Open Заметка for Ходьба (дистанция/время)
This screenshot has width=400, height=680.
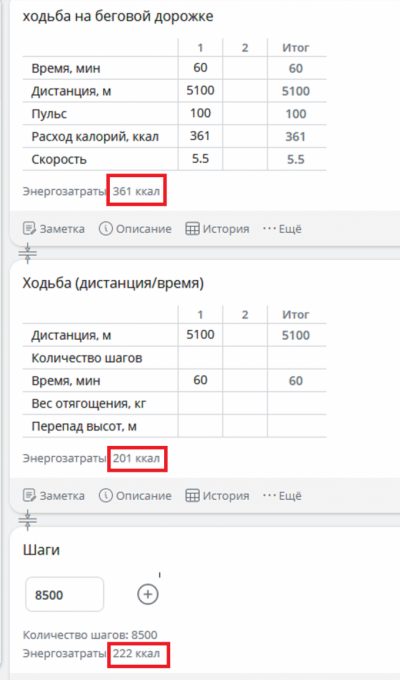54,495
